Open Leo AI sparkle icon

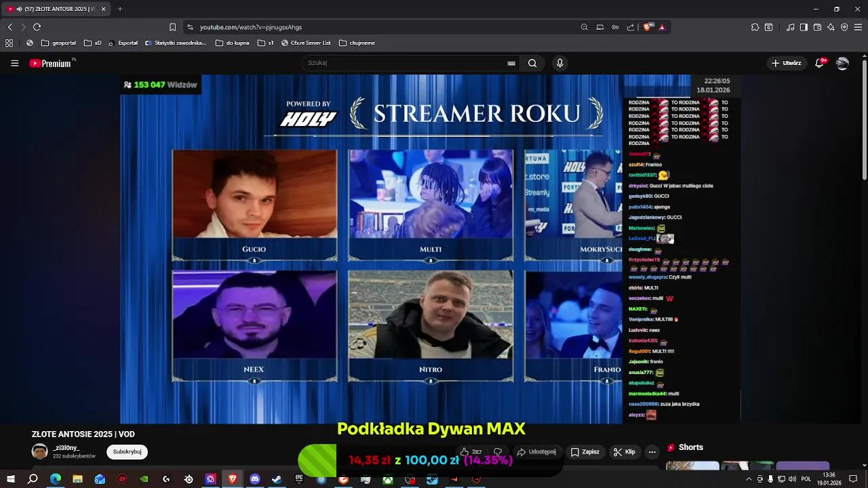831,27
